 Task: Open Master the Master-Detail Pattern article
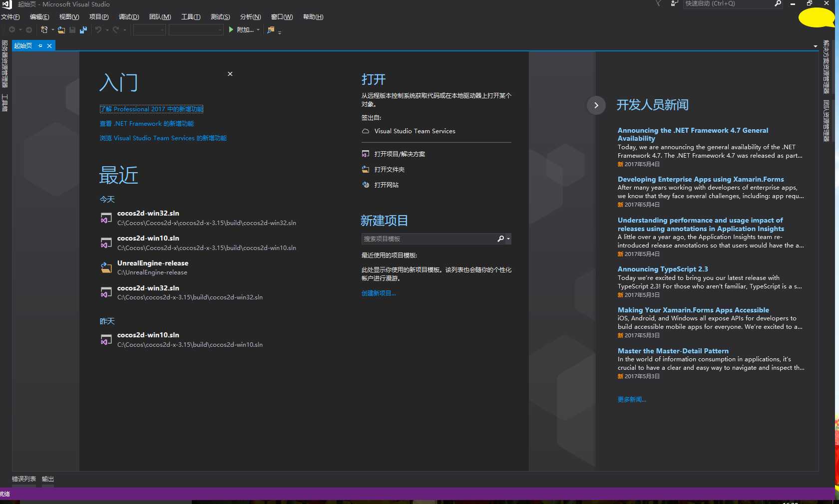[x=673, y=351]
